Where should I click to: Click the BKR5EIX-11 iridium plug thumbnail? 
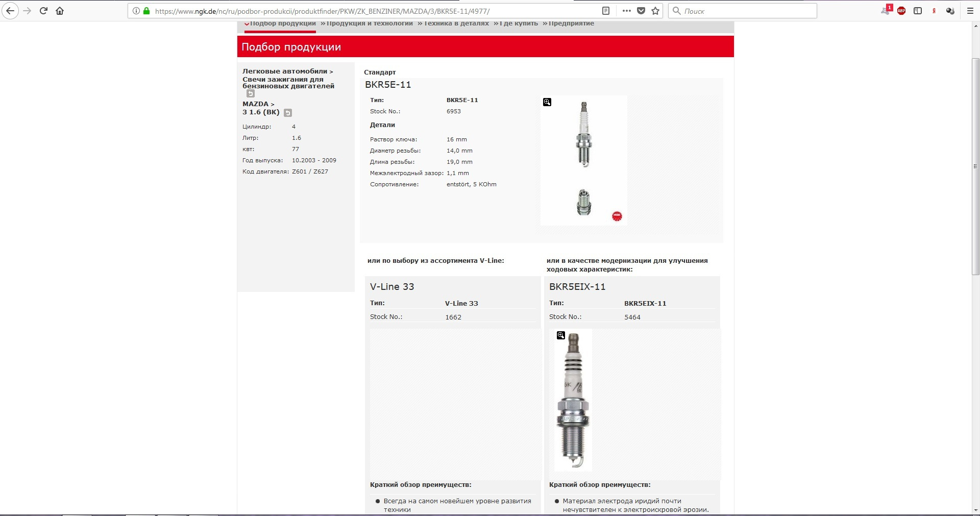(573, 400)
